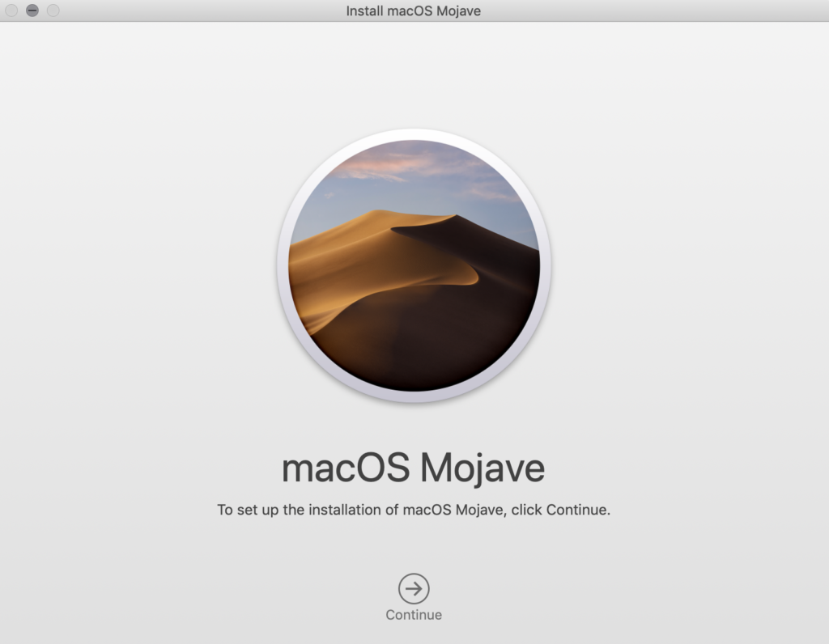Click the grayed-out close window button
The image size is (829, 644).
(x=11, y=11)
